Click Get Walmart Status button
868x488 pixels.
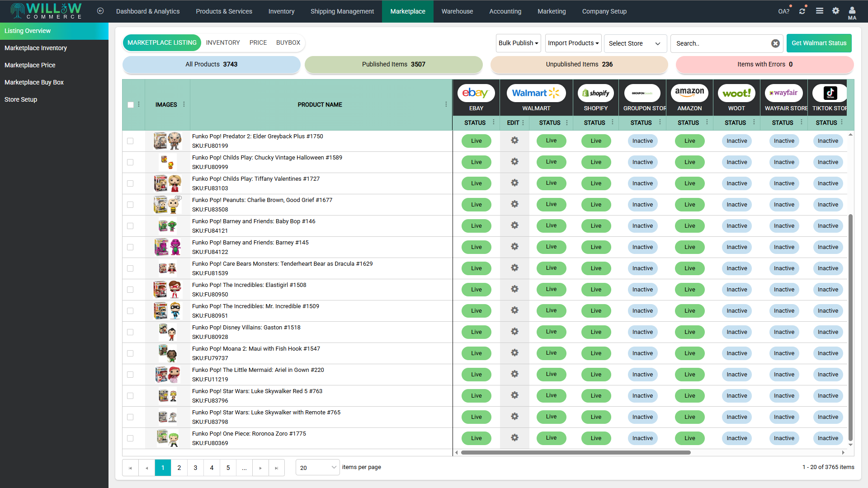coord(819,43)
